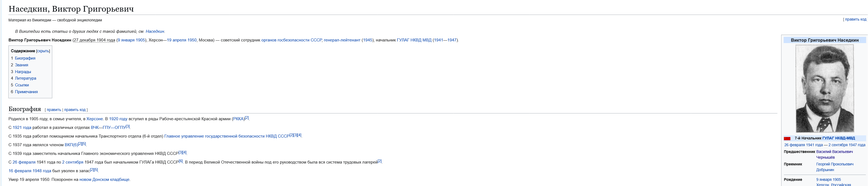Click the red Soviet flag icon in infobox
The width and height of the screenshot is (868, 186).
pyautogui.click(x=787, y=139)
